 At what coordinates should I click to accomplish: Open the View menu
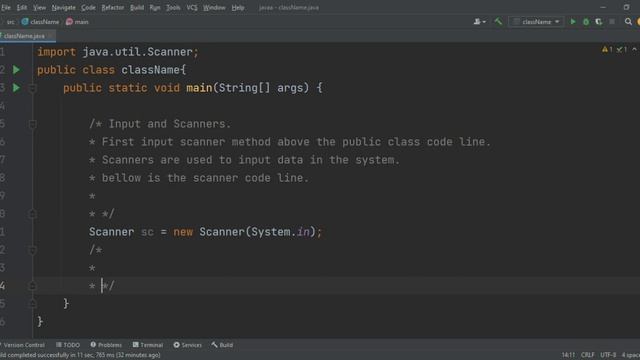tap(39, 7)
